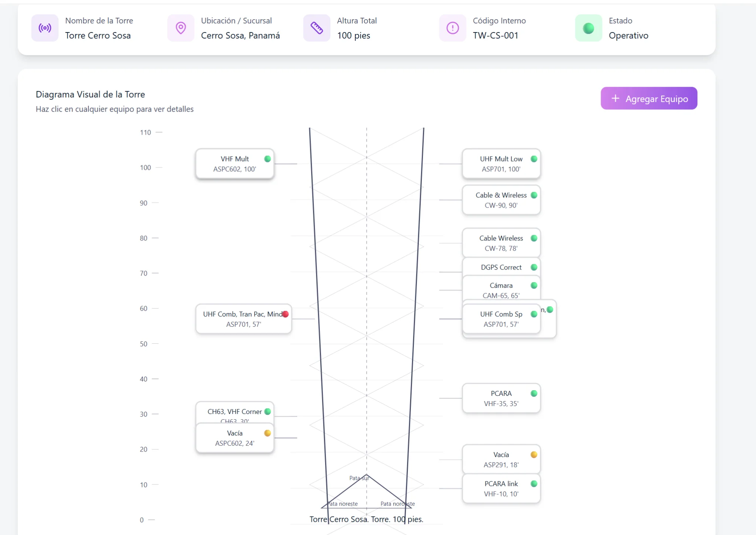Select the UHF Mult Low ASP701 card
The width and height of the screenshot is (756, 535).
point(501,164)
